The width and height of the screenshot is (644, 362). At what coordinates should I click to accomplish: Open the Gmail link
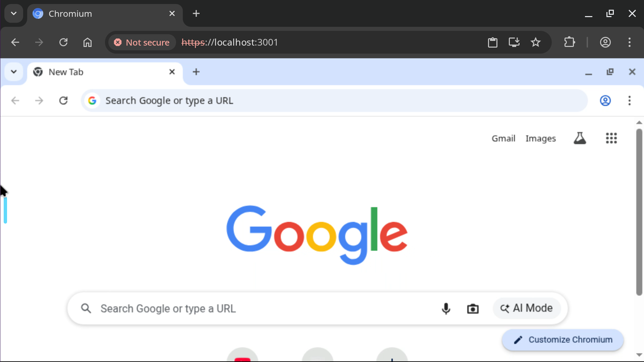pyautogui.click(x=503, y=138)
